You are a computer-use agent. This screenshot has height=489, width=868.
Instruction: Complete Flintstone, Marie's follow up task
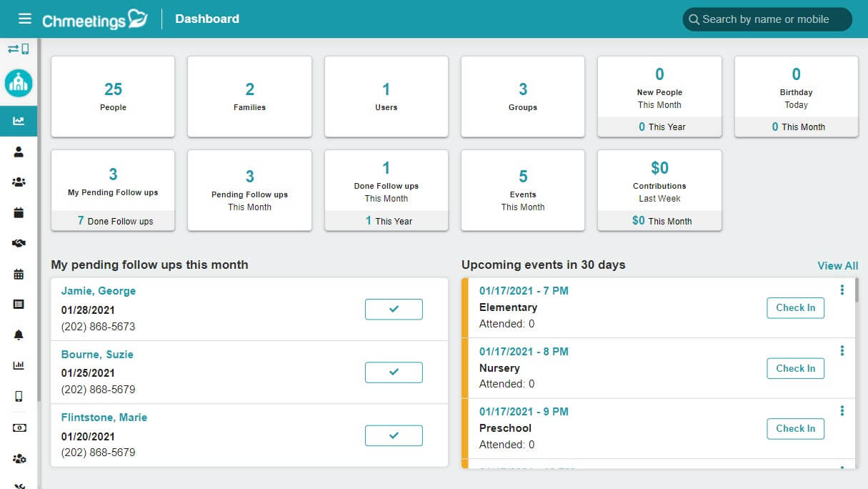394,435
